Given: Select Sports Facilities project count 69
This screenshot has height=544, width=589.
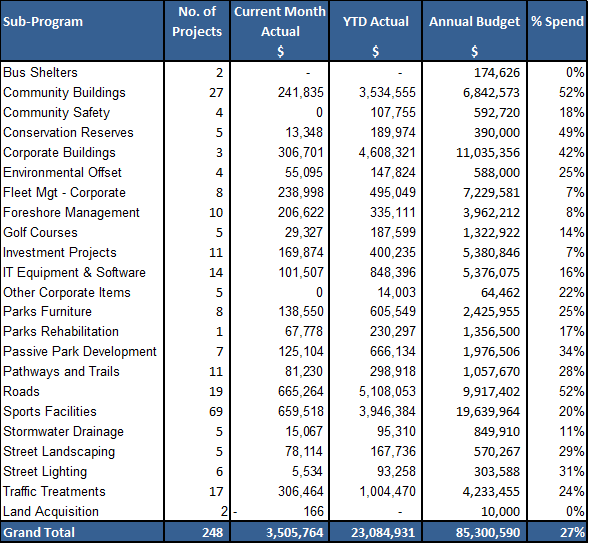Looking at the screenshot, I should 216,411.
